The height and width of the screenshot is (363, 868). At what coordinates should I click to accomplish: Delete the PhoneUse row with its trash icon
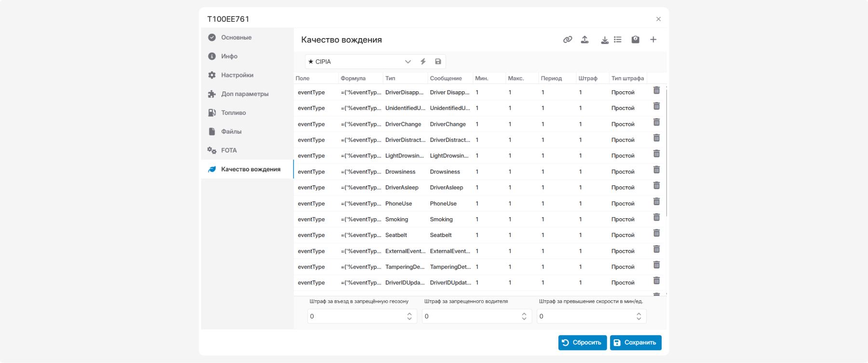pyautogui.click(x=656, y=202)
